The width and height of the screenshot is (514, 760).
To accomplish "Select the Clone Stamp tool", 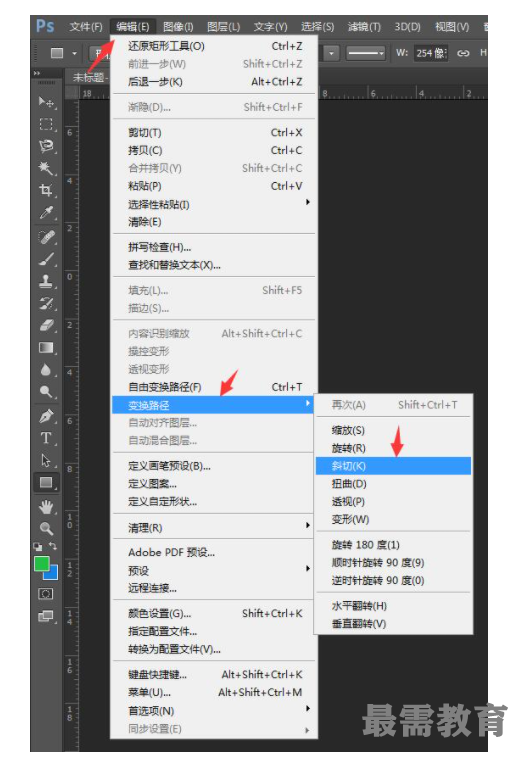I will (47, 281).
